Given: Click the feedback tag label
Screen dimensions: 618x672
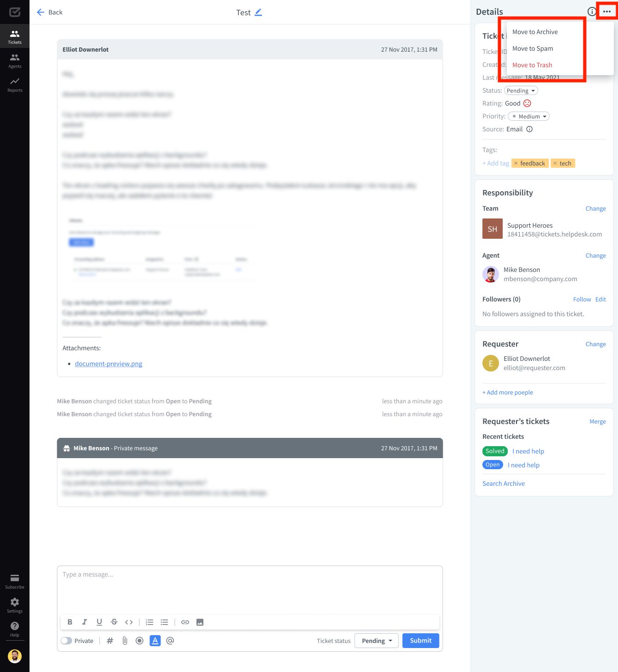Looking at the screenshot, I should (x=533, y=163).
